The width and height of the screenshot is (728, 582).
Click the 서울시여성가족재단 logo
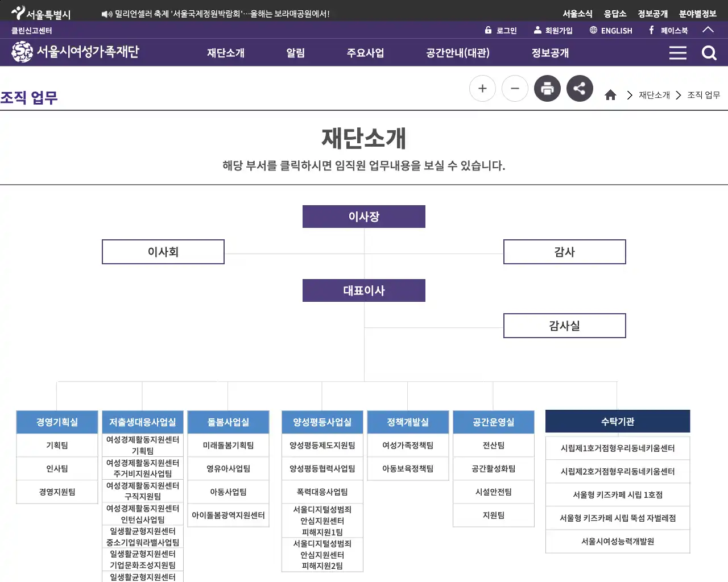pyautogui.click(x=74, y=52)
